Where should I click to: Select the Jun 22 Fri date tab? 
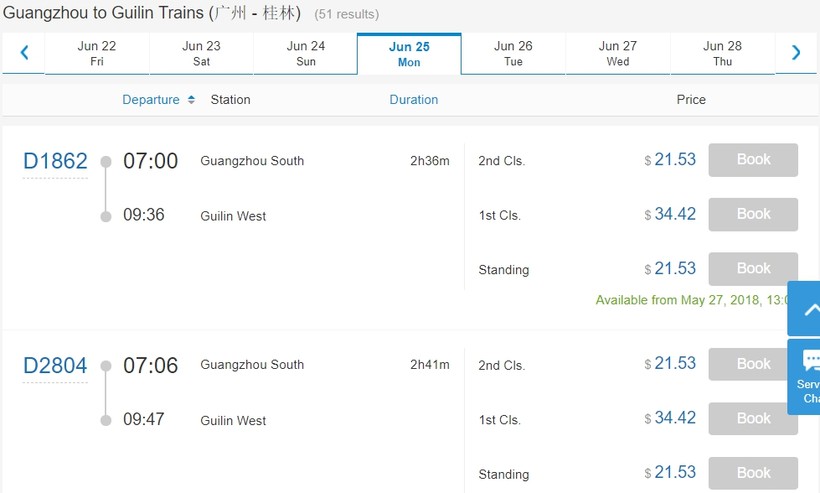[x=97, y=54]
